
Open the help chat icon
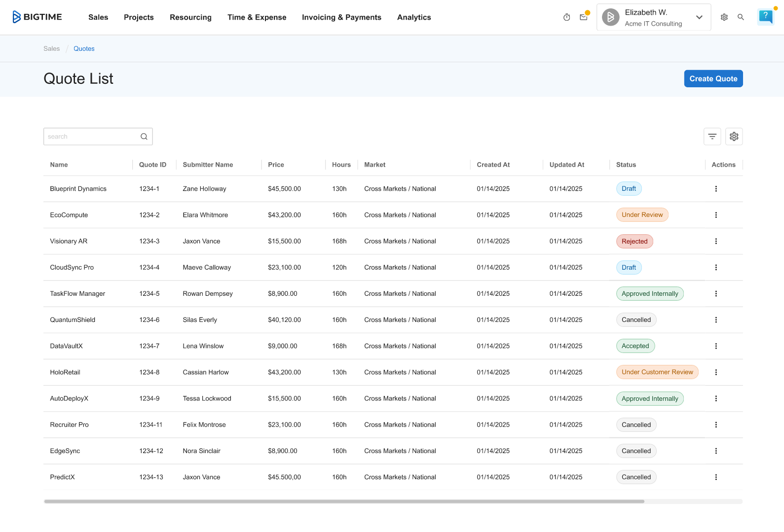click(x=765, y=16)
